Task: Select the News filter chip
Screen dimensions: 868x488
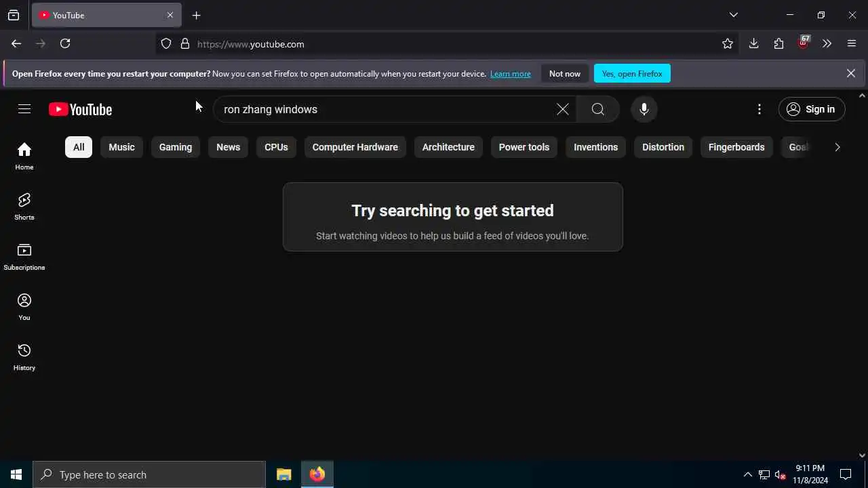Action: (x=229, y=147)
